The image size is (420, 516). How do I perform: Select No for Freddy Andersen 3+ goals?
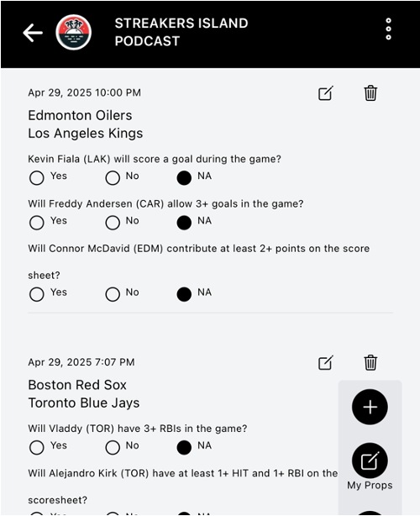(113, 223)
